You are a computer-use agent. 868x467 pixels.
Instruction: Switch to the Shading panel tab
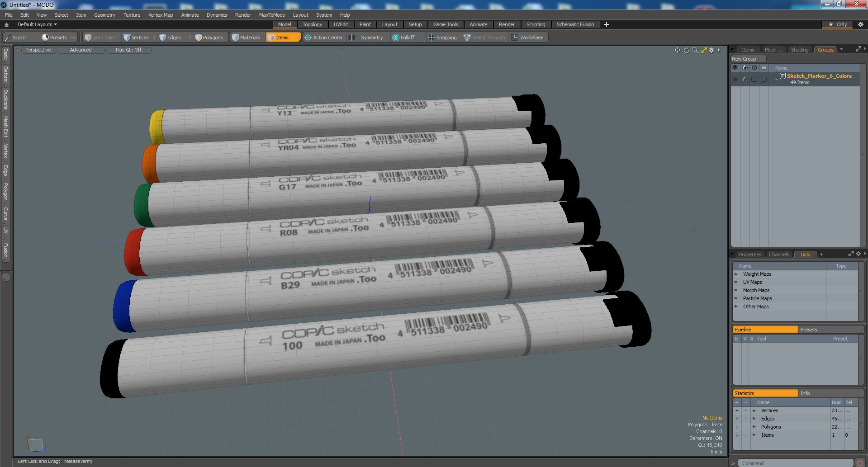click(799, 50)
